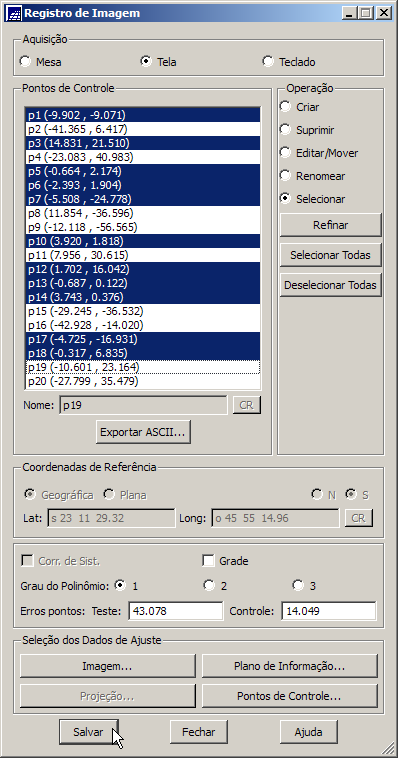Image resolution: width=398 pixels, height=758 pixels.
Task: Open the Imagem selection dialog
Action: (x=108, y=666)
